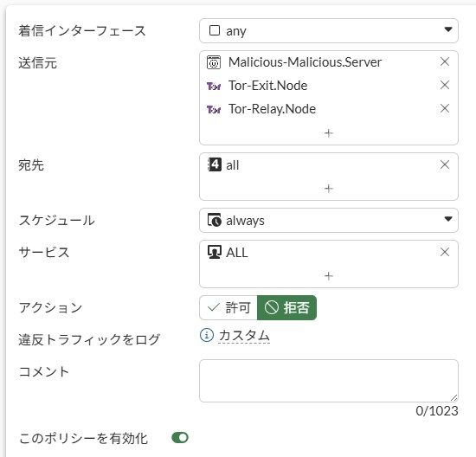476x457 pixels.
Task: Click the IPv4 'all' address icon
Action: 215,164
